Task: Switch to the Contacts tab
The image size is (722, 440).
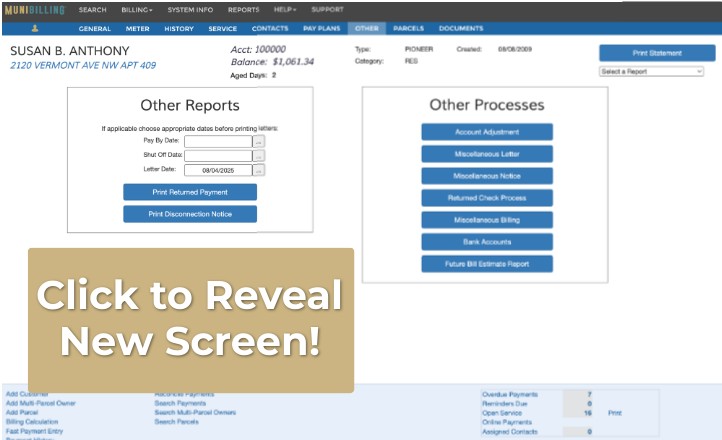Action: click(x=270, y=29)
